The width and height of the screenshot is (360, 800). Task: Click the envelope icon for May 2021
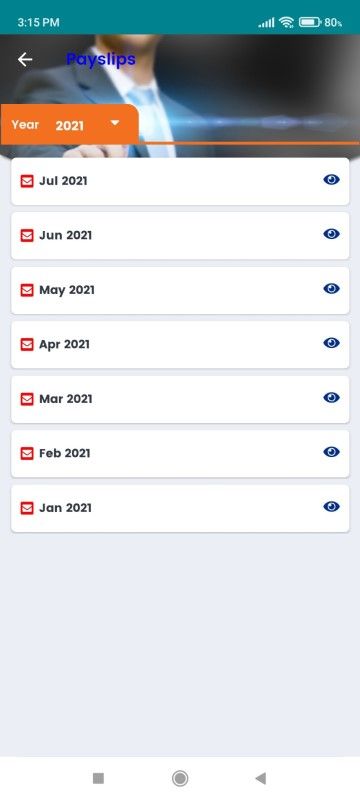(x=27, y=290)
